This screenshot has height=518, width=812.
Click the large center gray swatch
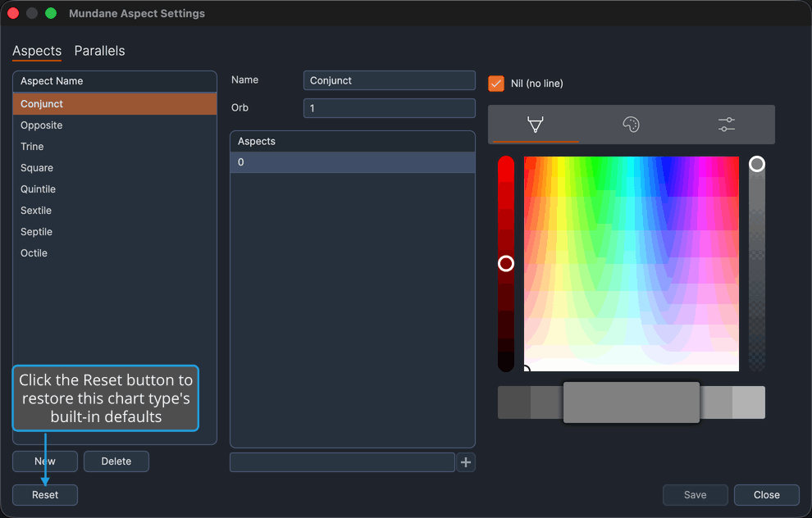632,402
